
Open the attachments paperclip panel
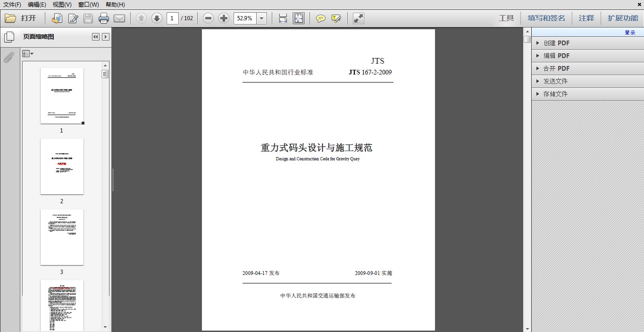pyautogui.click(x=8, y=58)
